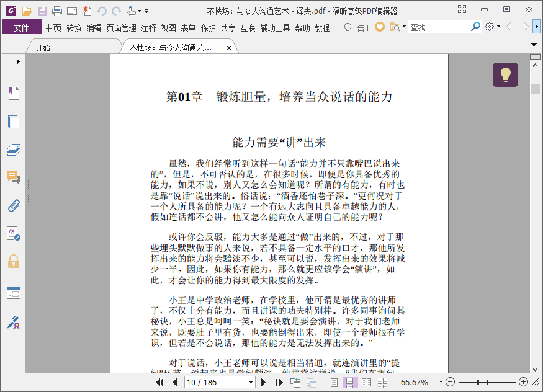The height and width of the screenshot is (392, 543).
Task: Expand ribbon overflow arrow at right
Action: pos(536,26)
